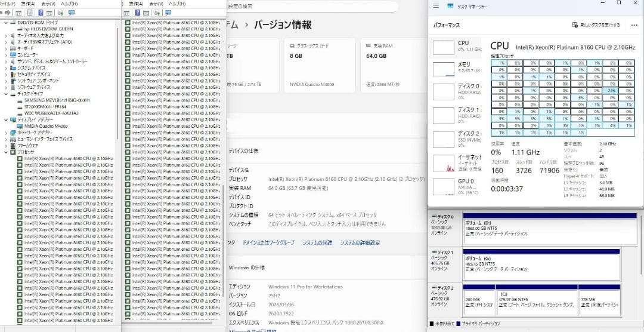Open ドメインまたはワークグループ link
Viewport: 644px width, 332px height.
coord(268,242)
